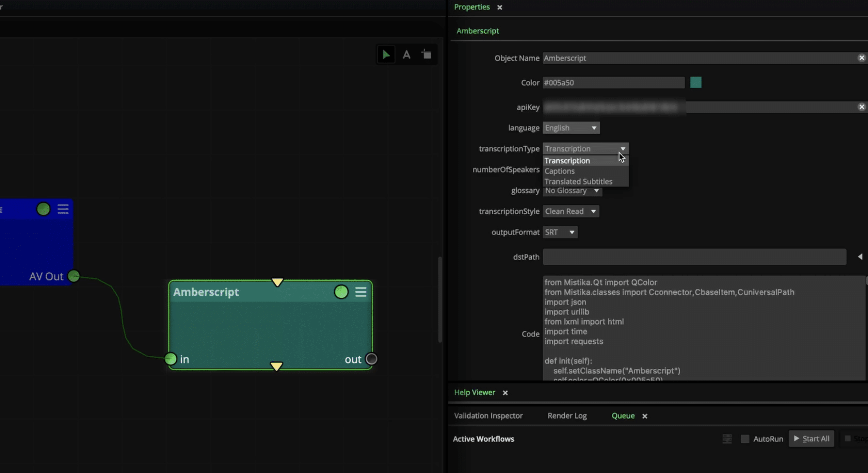Close the Properties panel tab
Viewport: 868px width, 473px height.
(x=499, y=7)
